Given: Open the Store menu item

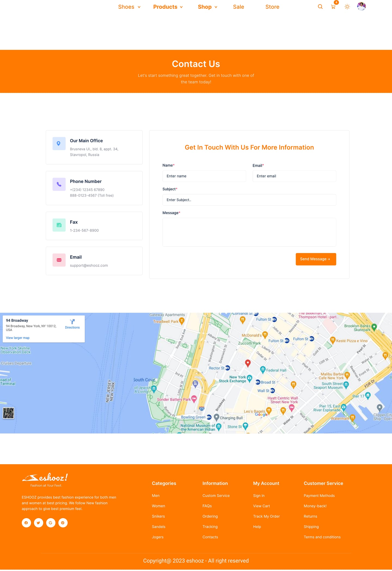Looking at the screenshot, I should (272, 7).
